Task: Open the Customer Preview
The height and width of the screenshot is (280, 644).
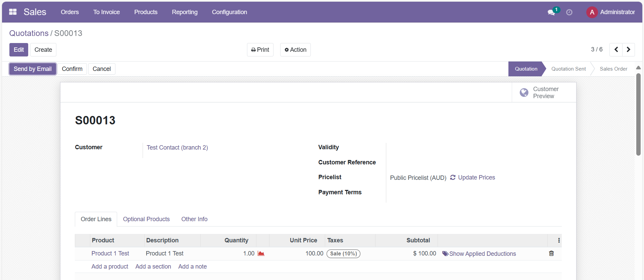Action: pos(544,92)
